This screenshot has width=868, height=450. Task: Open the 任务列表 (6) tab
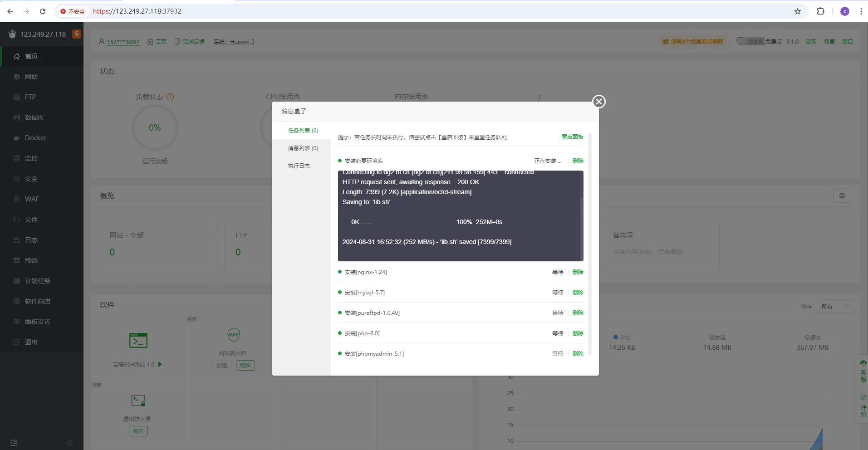click(x=303, y=131)
